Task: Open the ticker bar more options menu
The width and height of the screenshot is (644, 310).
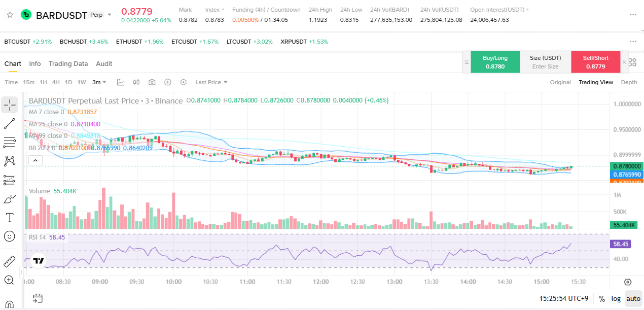Action: [633, 42]
